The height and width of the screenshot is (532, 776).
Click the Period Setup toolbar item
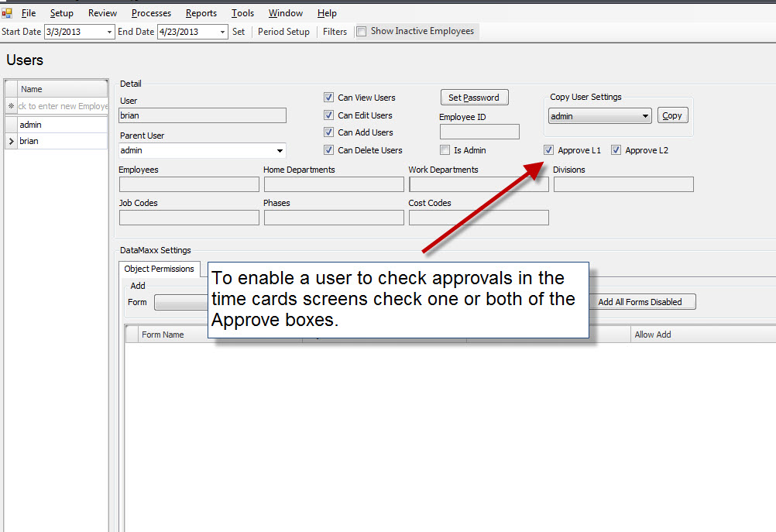(x=283, y=32)
